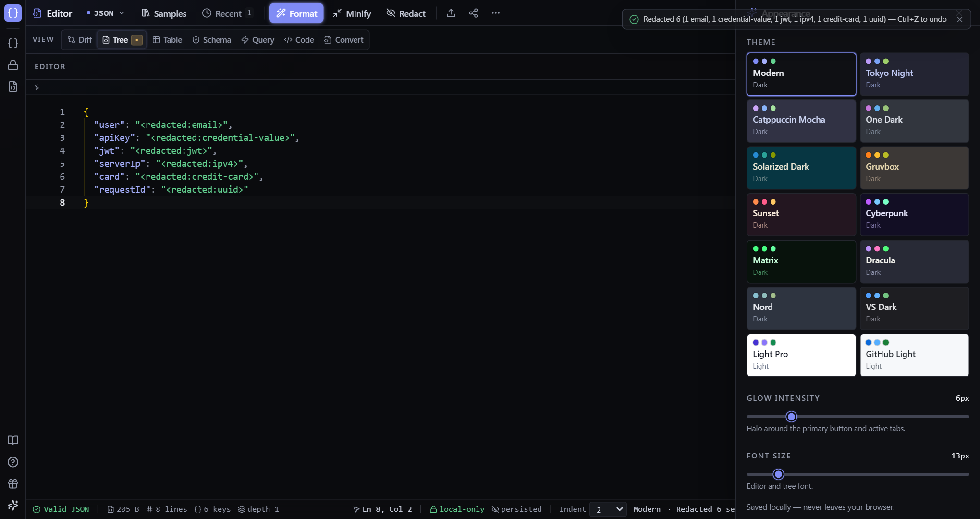Switch to the Schema view tab
Screen dimensions: 980x519
(x=211, y=40)
